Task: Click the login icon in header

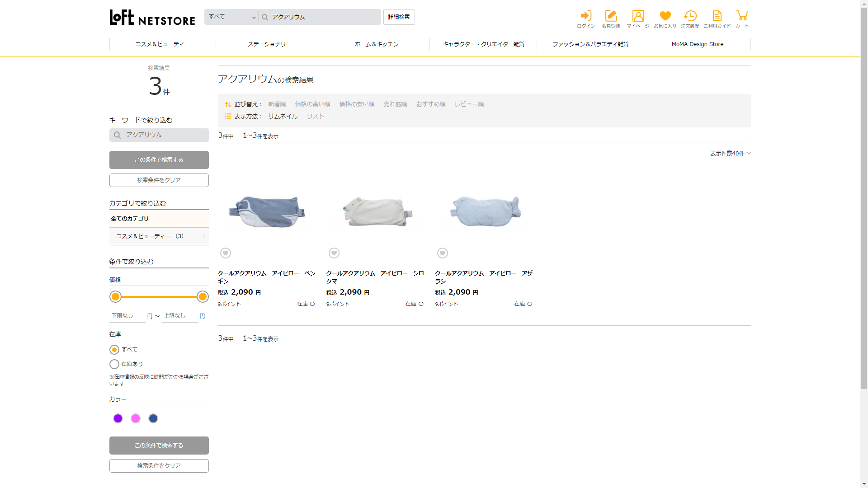Action: click(586, 16)
